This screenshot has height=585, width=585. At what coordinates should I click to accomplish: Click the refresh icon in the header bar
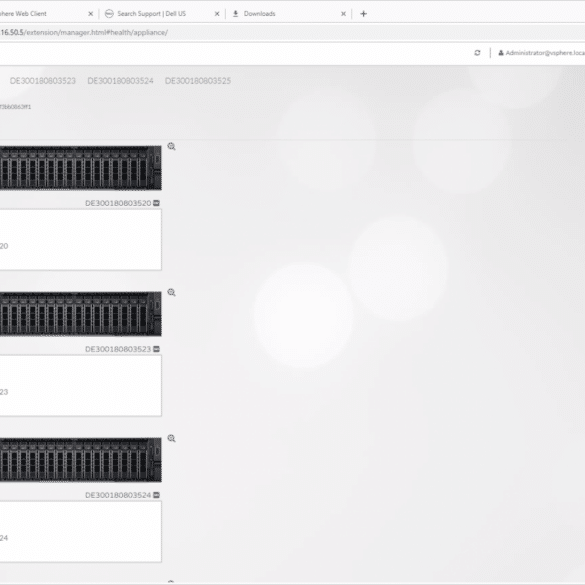coord(477,53)
